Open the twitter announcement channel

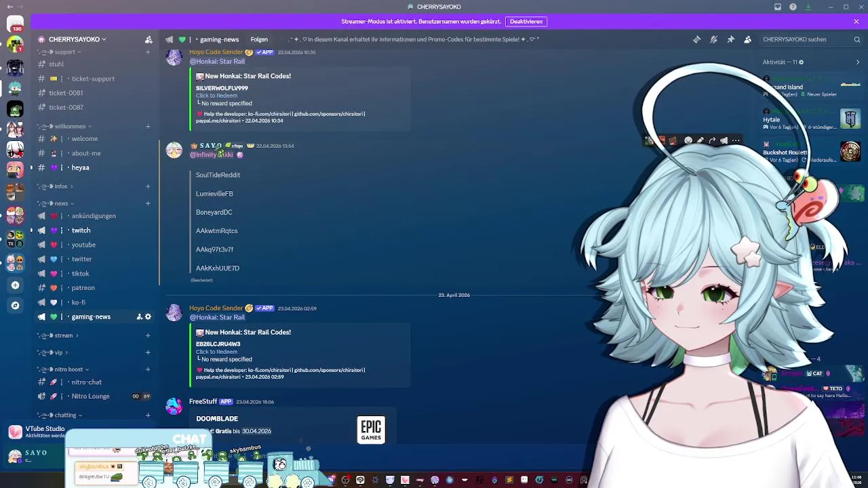(95, 259)
